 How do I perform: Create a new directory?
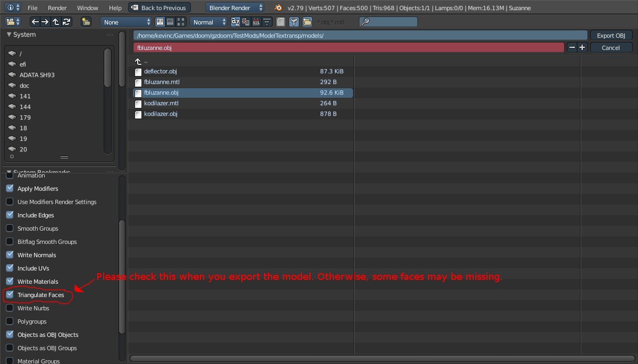click(x=86, y=22)
